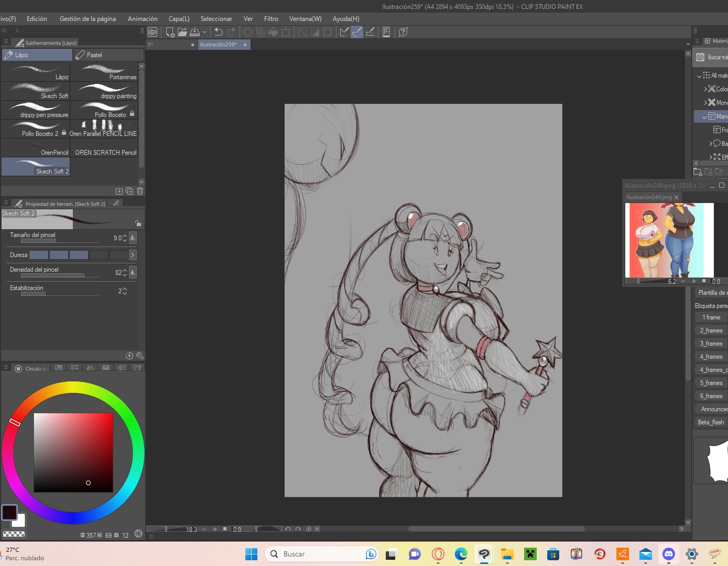Open the smartphone connection icon
Image resolution: width=728 pixels, height=566 pixels.
(x=386, y=32)
